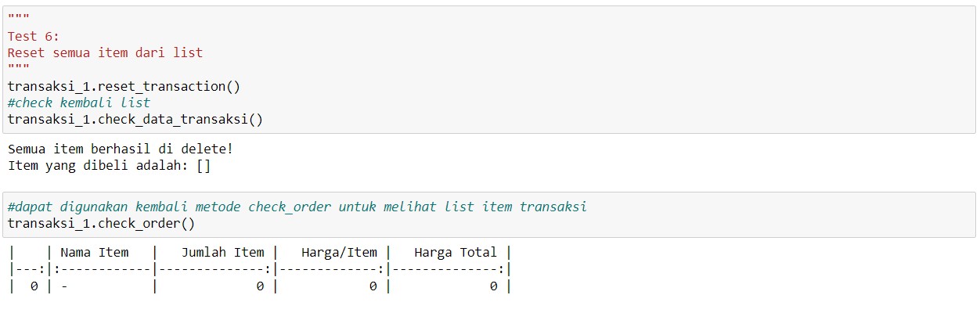Click the 'Harga Total' table header
The width and height of the screenshot is (980, 313).
click(456, 252)
